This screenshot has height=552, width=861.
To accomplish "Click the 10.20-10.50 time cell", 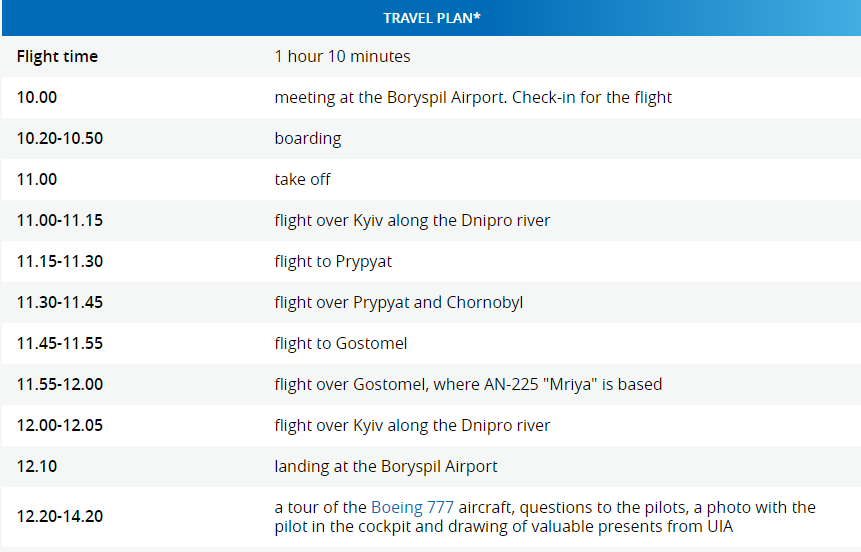I will click(x=60, y=139).
